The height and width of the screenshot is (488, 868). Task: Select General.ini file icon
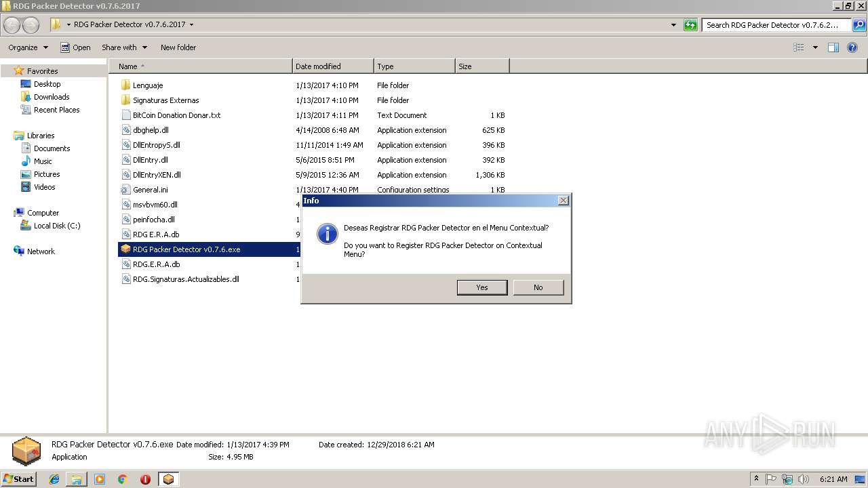point(125,190)
